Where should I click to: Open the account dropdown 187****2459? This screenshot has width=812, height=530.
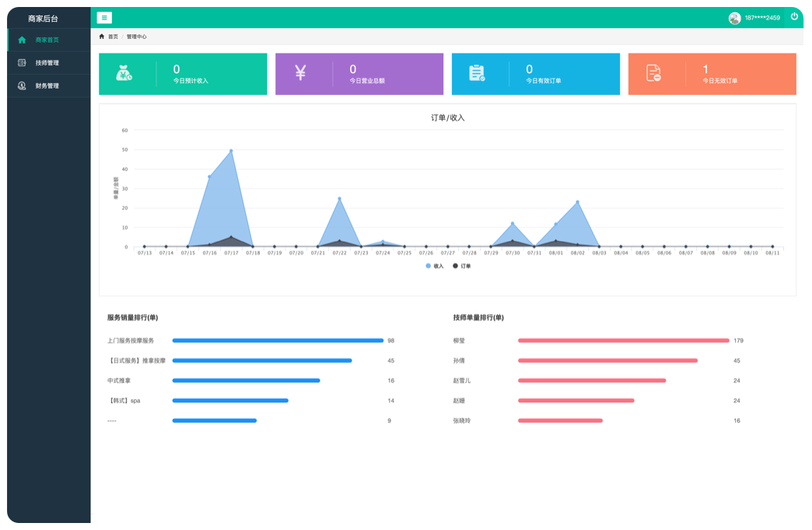[762, 18]
